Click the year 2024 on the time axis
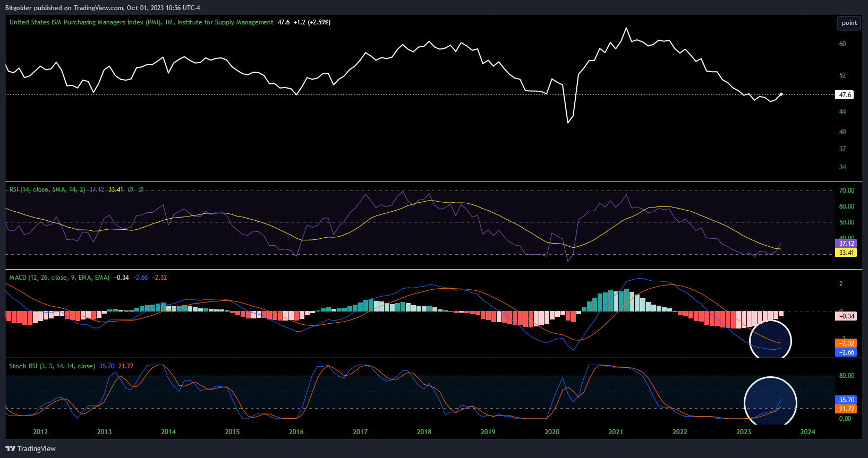The image size is (868, 458). [x=808, y=432]
